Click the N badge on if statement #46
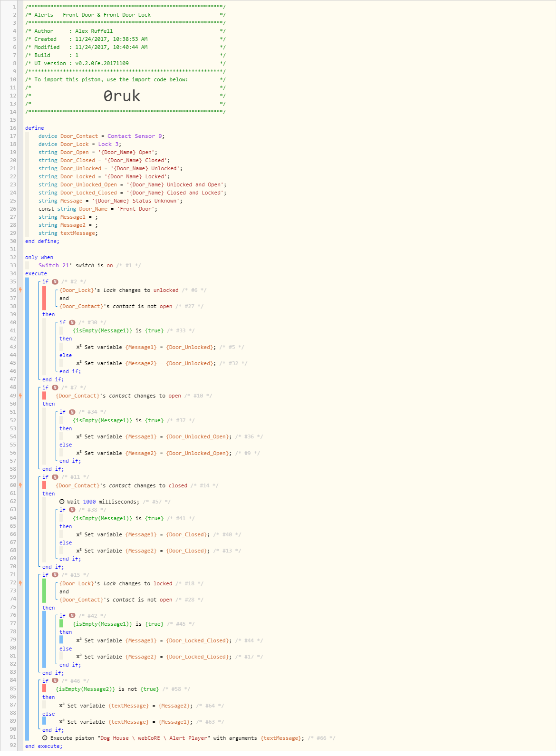Viewport: 560px width, 756px height. click(55, 681)
